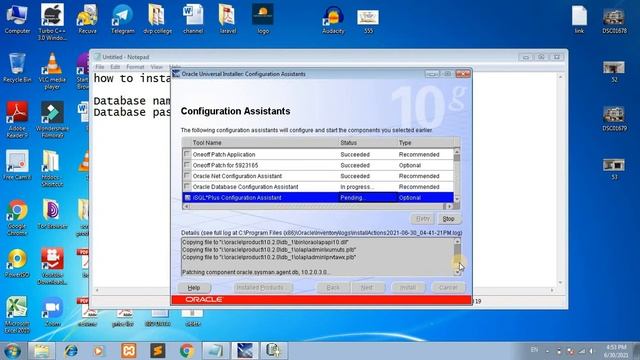Click the Installed Products button
This screenshot has height=360, width=640.
pos(263,288)
